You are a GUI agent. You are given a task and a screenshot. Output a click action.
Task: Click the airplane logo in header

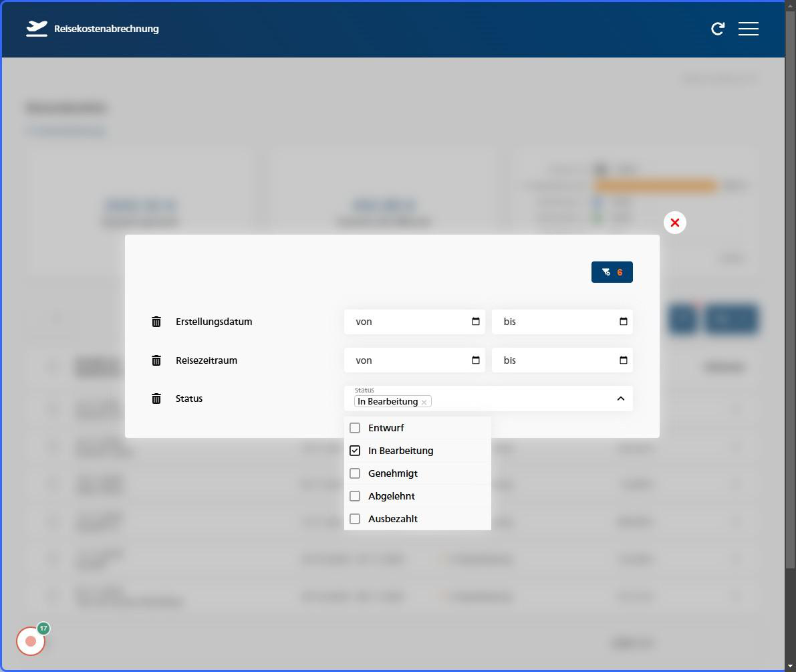37,29
